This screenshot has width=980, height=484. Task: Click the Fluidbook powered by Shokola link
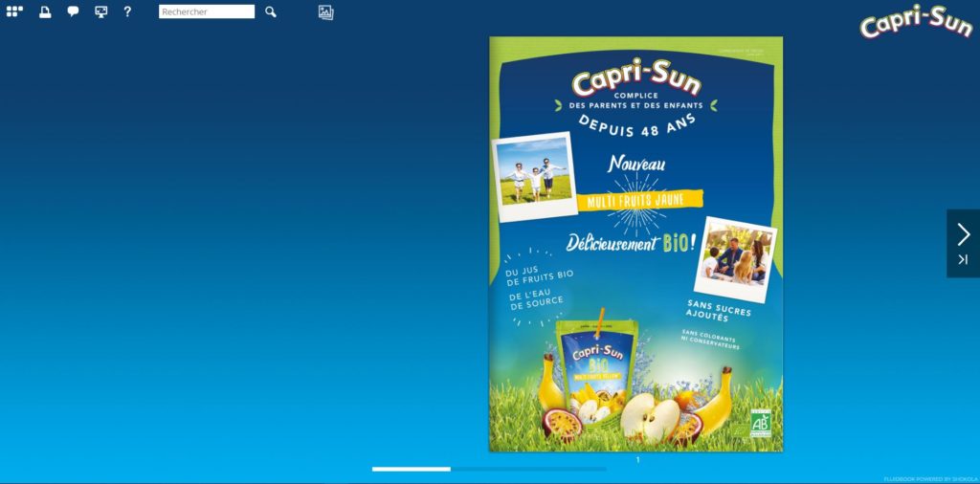(930, 478)
